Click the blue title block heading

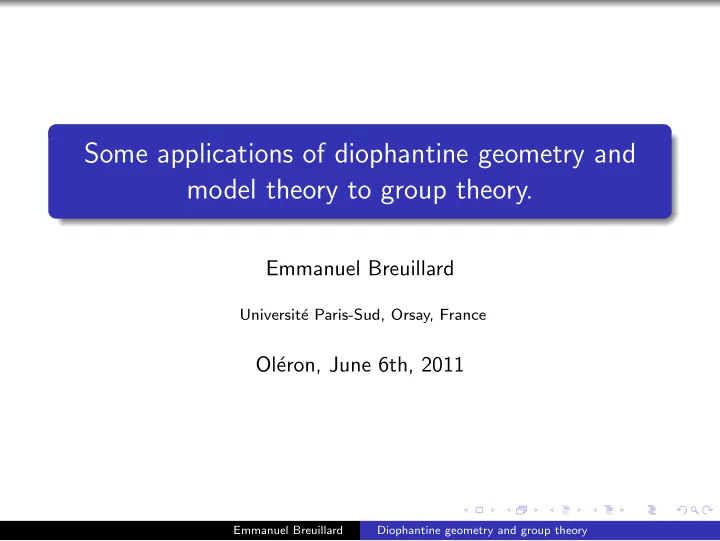(360, 171)
